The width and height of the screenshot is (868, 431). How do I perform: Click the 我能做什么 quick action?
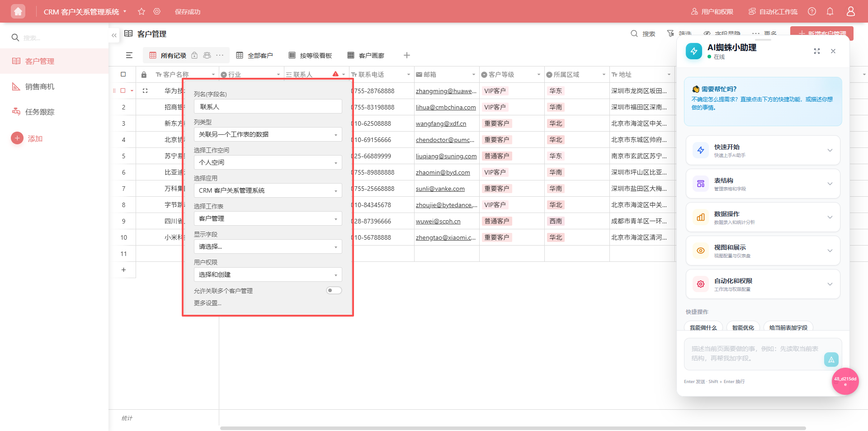click(703, 327)
